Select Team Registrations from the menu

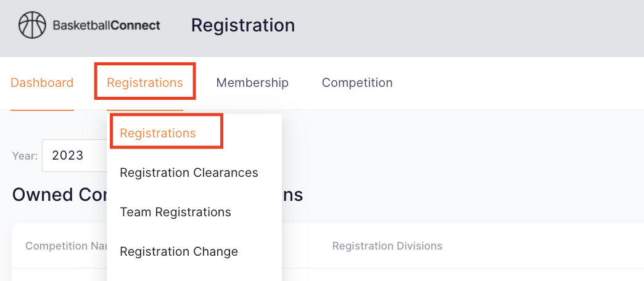pos(175,212)
